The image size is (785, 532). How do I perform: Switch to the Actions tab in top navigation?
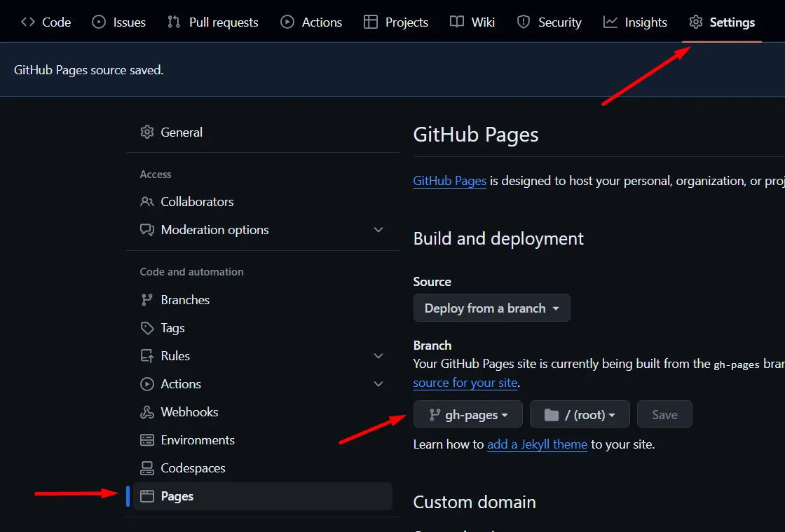pyautogui.click(x=311, y=22)
